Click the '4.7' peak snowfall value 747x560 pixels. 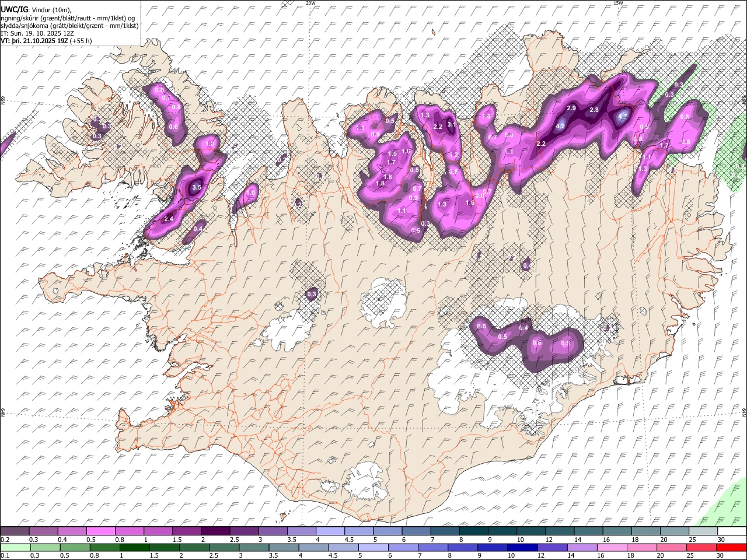622,117
